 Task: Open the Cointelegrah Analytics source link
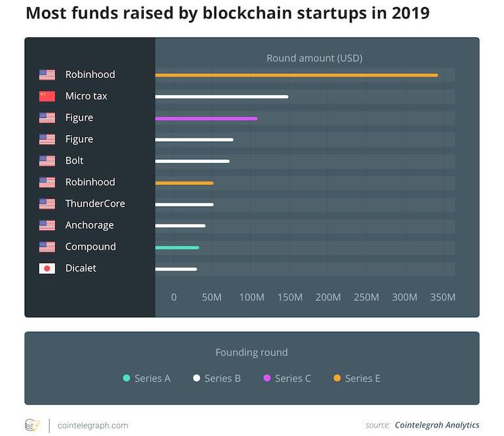coord(437,425)
